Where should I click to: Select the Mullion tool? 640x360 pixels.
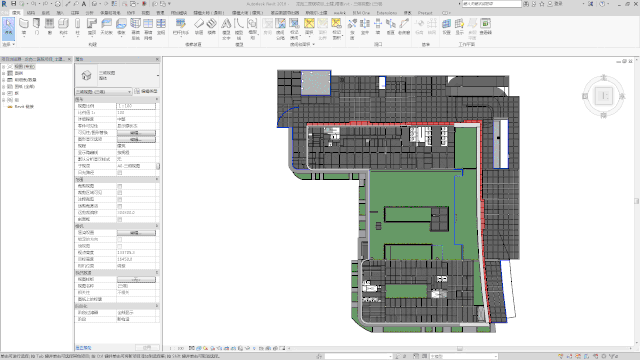click(161, 27)
